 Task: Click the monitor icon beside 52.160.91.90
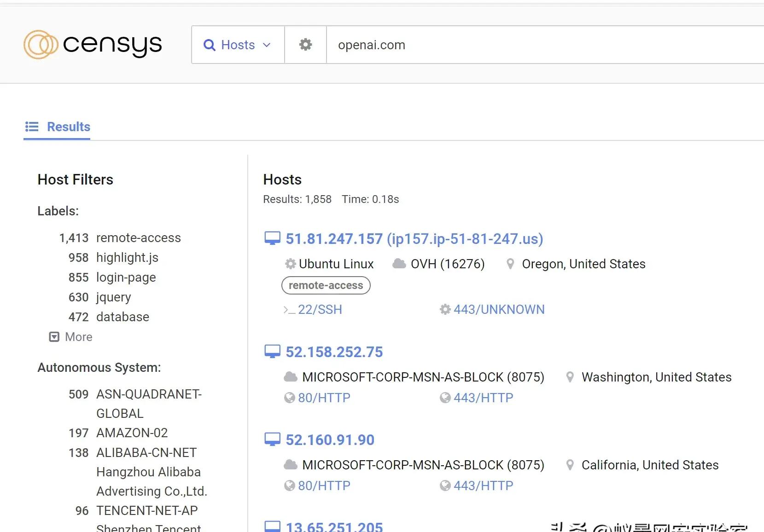pos(272,439)
